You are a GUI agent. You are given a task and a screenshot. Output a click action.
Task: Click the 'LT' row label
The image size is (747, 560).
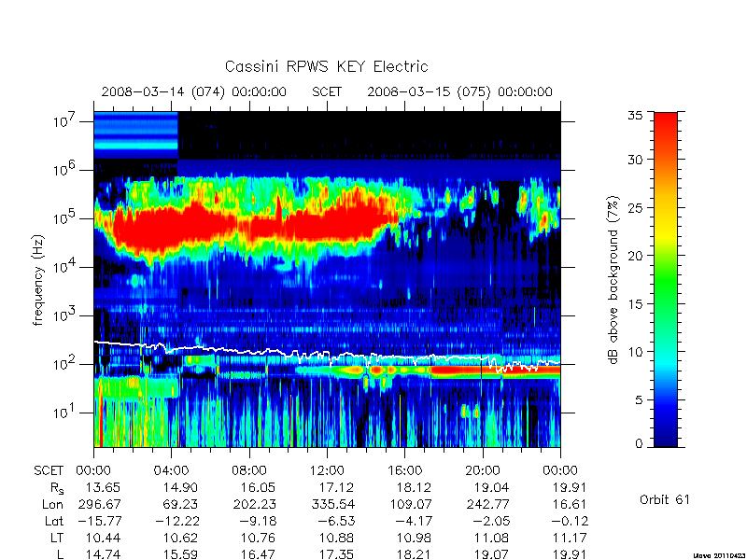[x=56, y=539]
